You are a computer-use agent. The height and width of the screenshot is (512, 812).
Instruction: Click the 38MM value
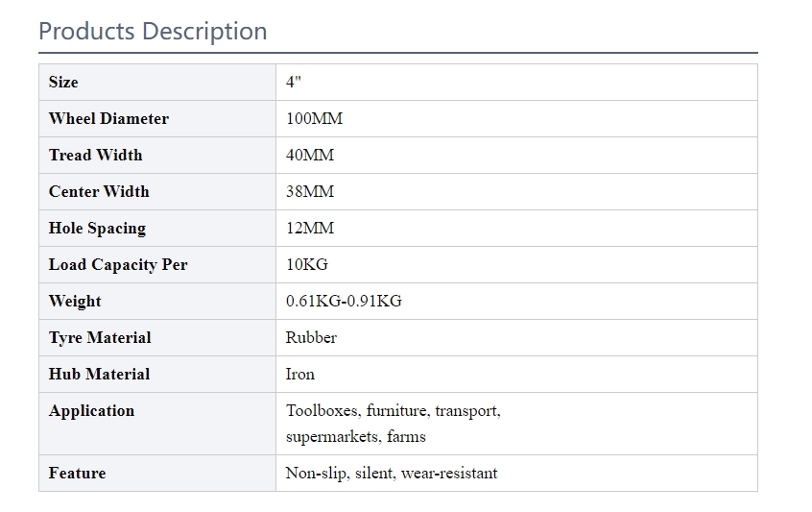tap(310, 192)
